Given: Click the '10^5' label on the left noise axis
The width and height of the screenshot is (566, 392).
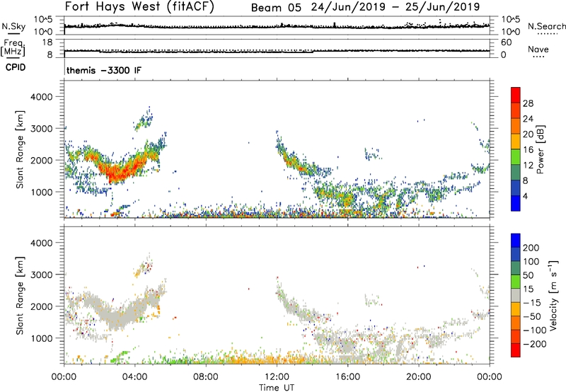Looking at the screenshot, I should click(43, 19).
